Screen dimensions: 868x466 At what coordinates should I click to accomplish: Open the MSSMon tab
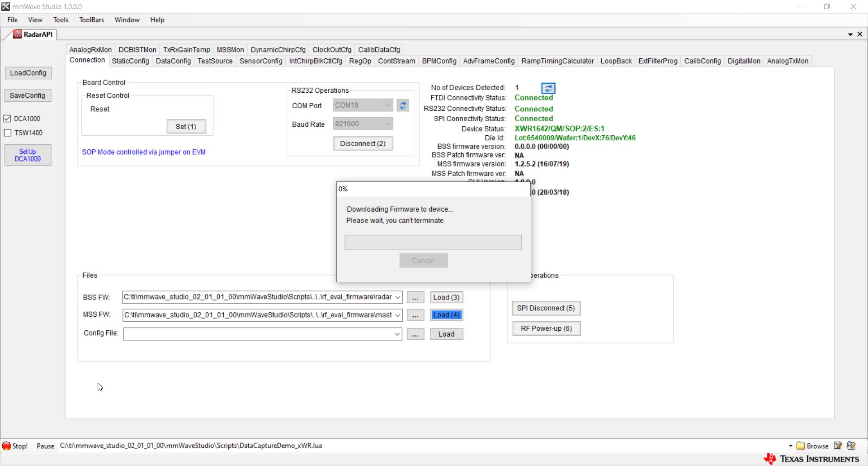230,50
